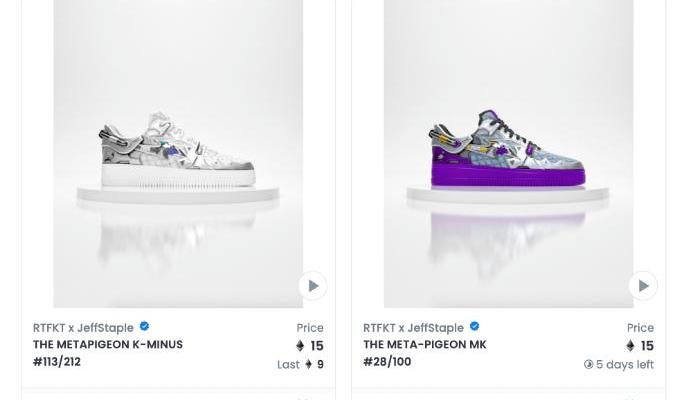
Task: Click edition number #113/212
Action: point(57,362)
